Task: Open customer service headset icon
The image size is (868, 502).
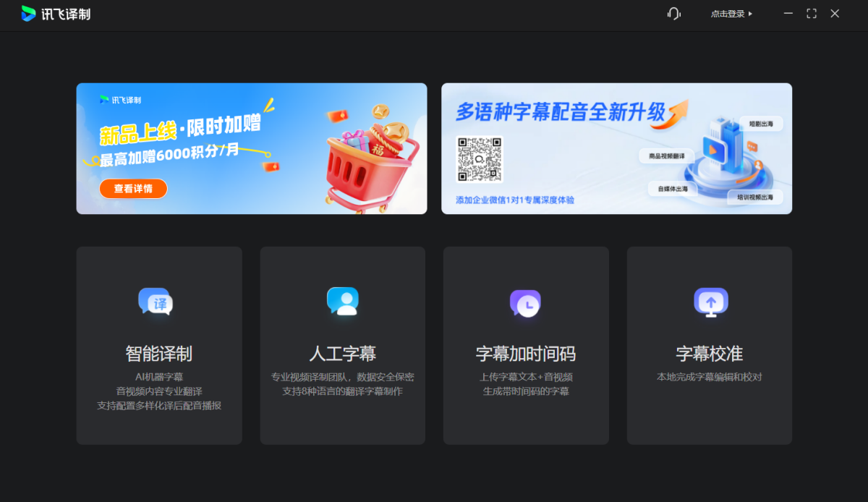Action: point(674,14)
